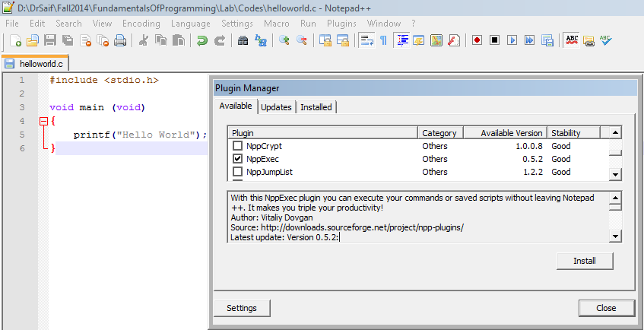Click the printf("Hello World") code line

pyautogui.click(x=141, y=135)
